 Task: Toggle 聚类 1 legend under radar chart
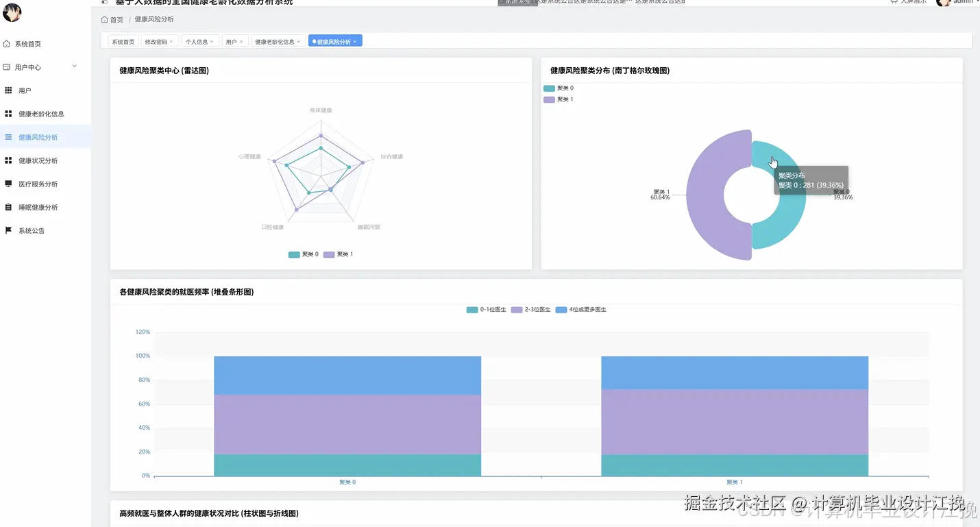(x=339, y=254)
